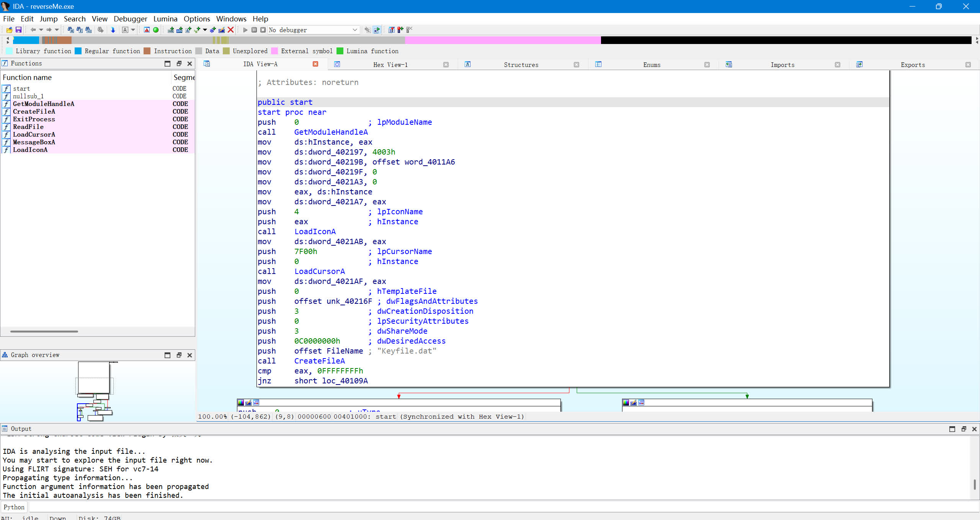980x520 pixels.
Task: Click the binoculars text search icon
Action: [x=80, y=30]
